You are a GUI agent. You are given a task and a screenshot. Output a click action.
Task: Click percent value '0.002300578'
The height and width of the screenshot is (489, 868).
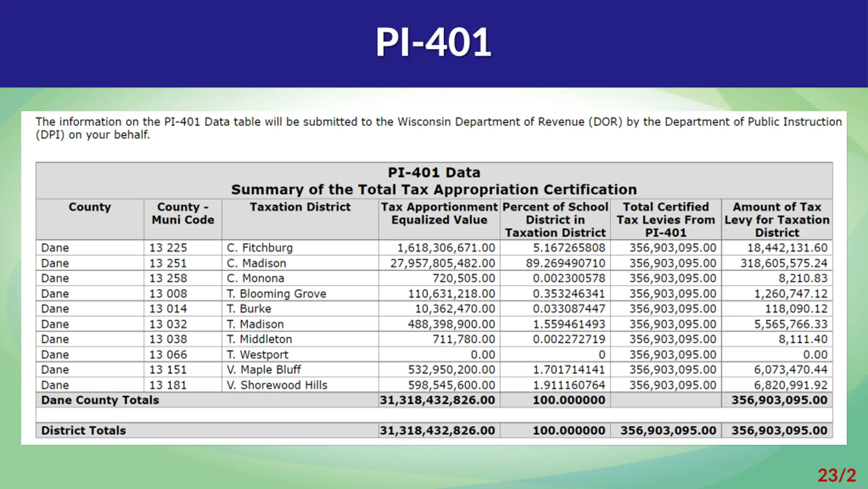[x=569, y=278]
